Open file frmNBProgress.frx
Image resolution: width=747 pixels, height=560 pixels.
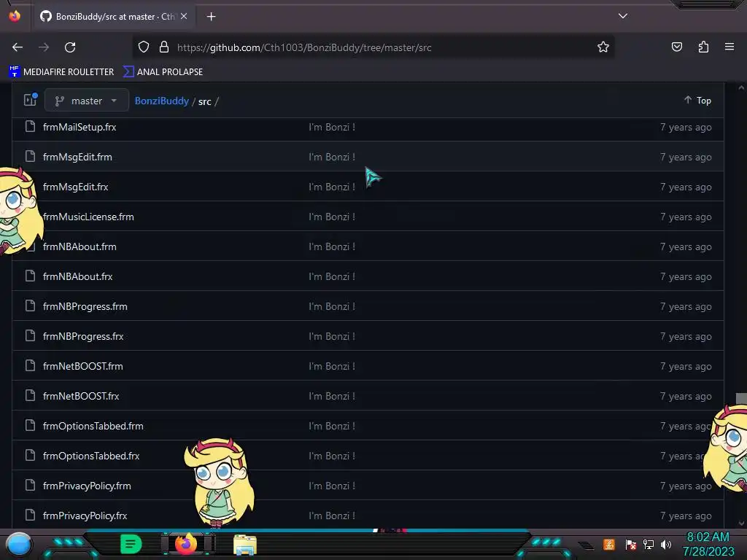[x=83, y=337]
